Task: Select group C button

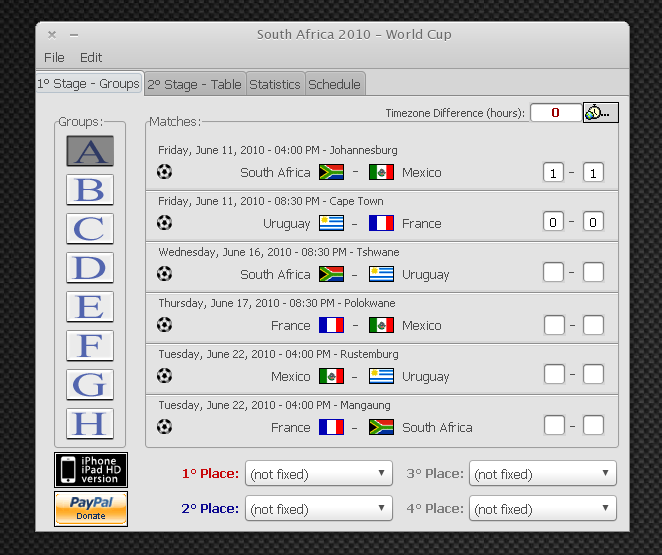Action: [90, 228]
